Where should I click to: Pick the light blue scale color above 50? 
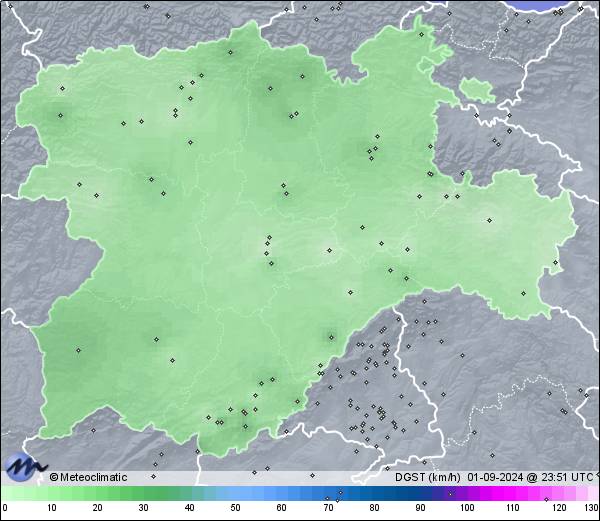[x=235, y=494]
